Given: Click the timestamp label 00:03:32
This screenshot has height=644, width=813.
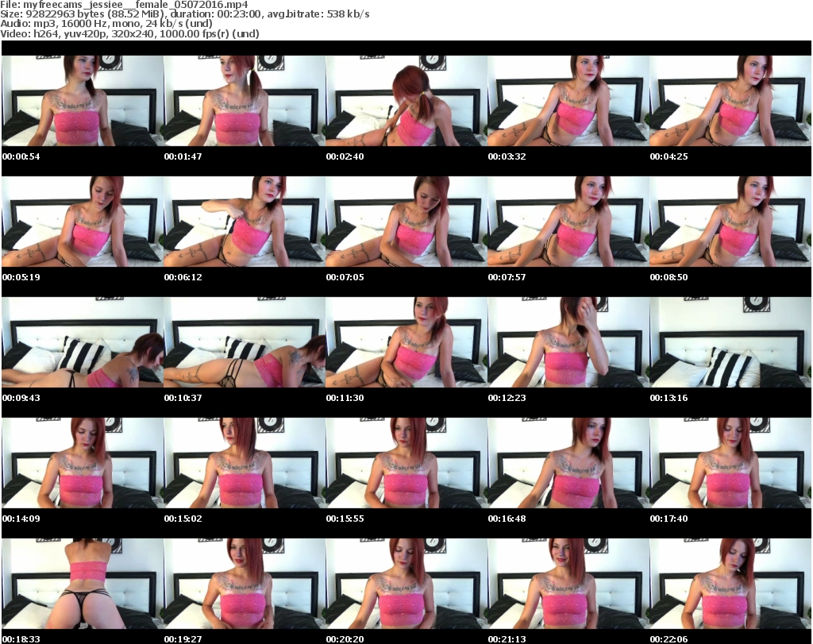Looking at the screenshot, I should pyautogui.click(x=507, y=156).
